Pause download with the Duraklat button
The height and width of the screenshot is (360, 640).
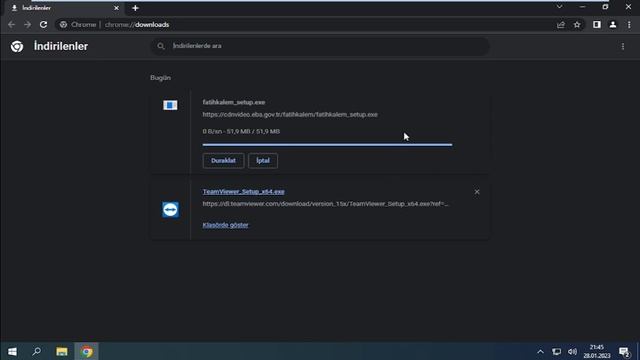[x=223, y=160]
